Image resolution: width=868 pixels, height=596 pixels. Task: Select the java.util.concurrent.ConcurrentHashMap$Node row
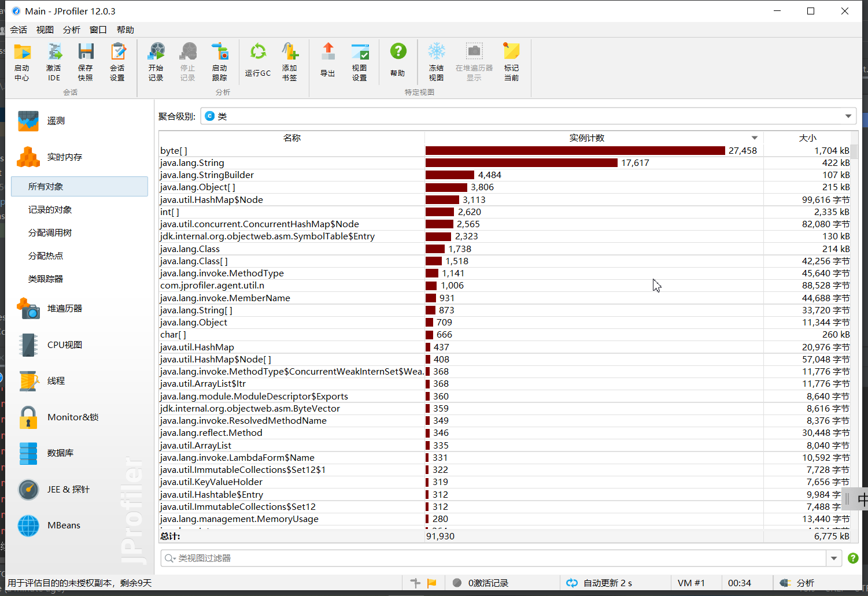click(x=504, y=224)
